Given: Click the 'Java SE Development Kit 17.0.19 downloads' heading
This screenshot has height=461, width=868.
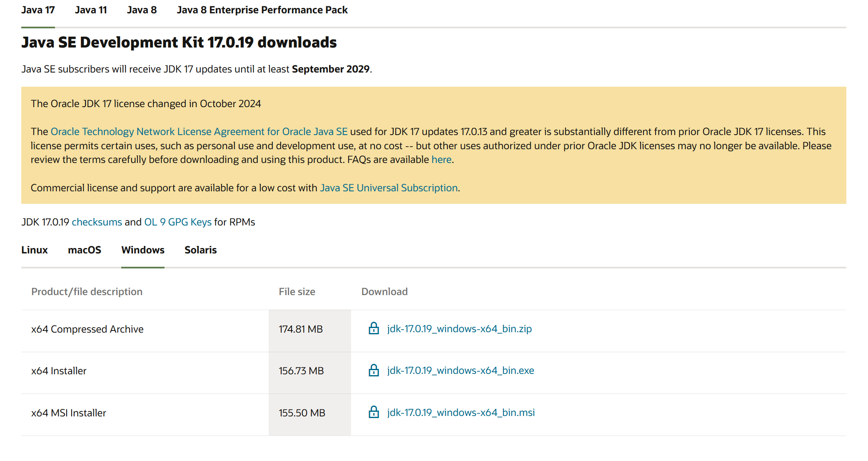Looking at the screenshot, I should point(179,43).
